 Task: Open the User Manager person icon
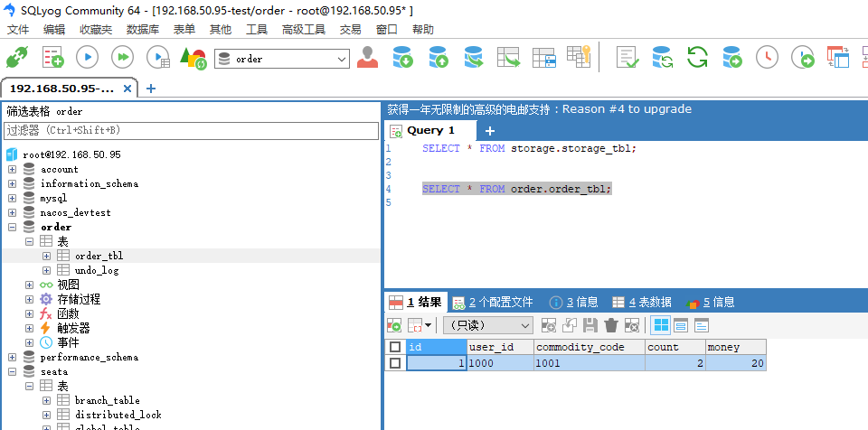(x=367, y=57)
